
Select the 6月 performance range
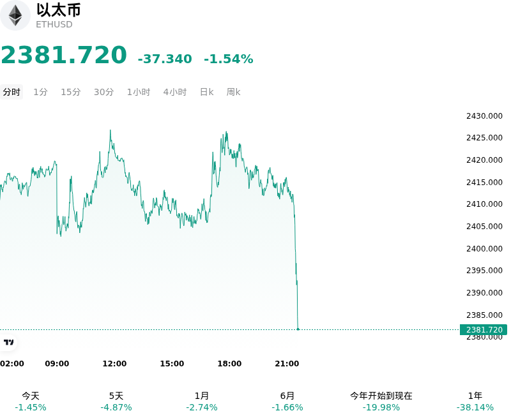tap(287, 401)
